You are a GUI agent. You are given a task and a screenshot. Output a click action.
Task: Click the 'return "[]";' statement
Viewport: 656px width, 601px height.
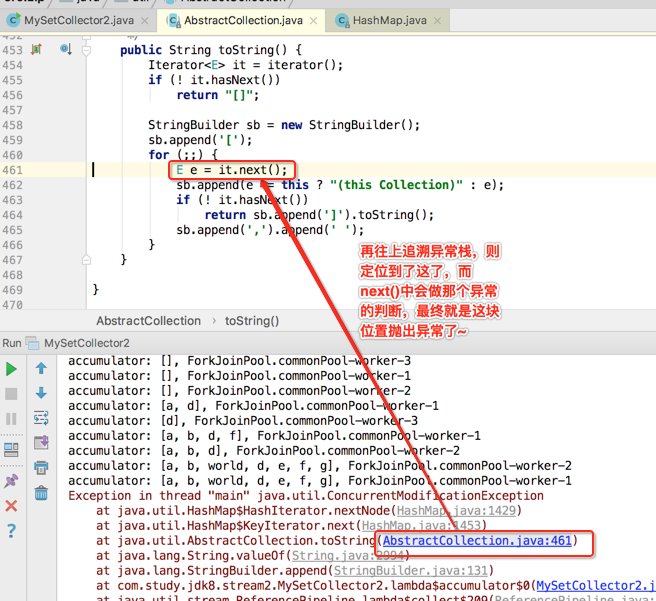click(x=218, y=95)
